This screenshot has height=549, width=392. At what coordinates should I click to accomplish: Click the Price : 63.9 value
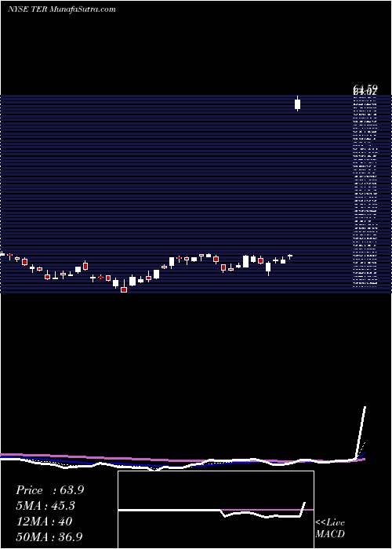coord(50,490)
